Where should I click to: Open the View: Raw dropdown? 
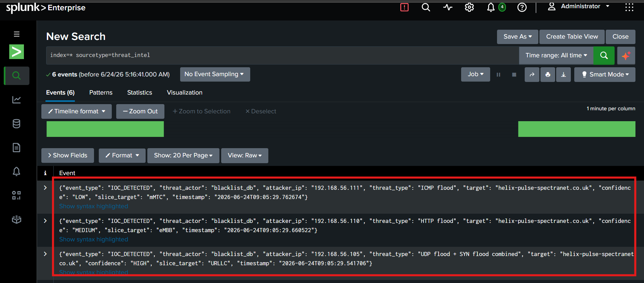245,155
